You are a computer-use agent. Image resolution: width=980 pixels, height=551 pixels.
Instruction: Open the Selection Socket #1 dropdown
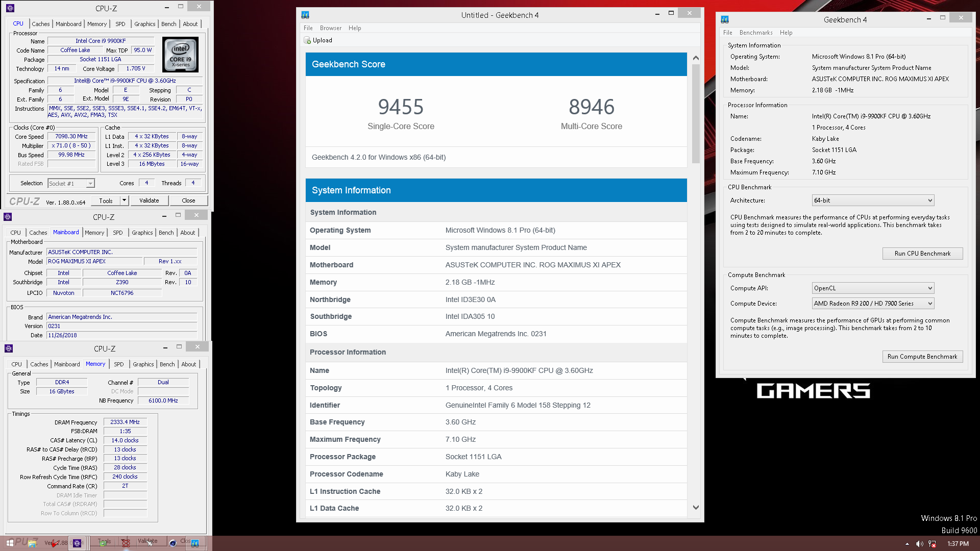[x=71, y=184]
